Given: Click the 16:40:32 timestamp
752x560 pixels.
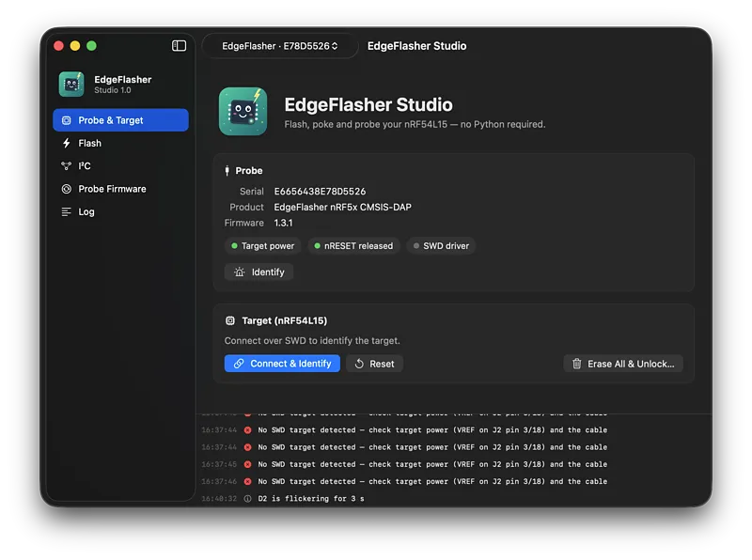Looking at the screenshot, I should pos(219,499).
